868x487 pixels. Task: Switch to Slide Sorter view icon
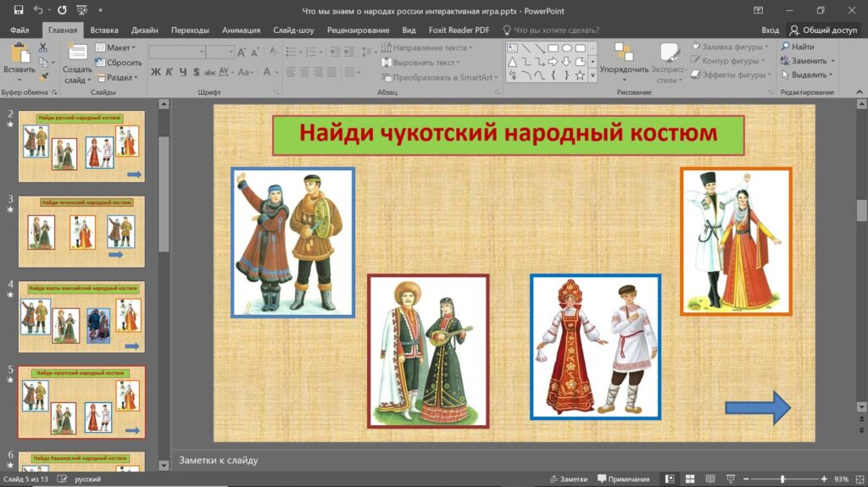[689, 479]
